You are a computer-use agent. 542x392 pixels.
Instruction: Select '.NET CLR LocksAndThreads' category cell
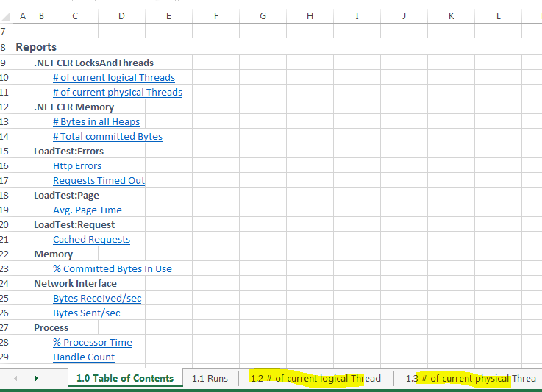tap(93, 63)
